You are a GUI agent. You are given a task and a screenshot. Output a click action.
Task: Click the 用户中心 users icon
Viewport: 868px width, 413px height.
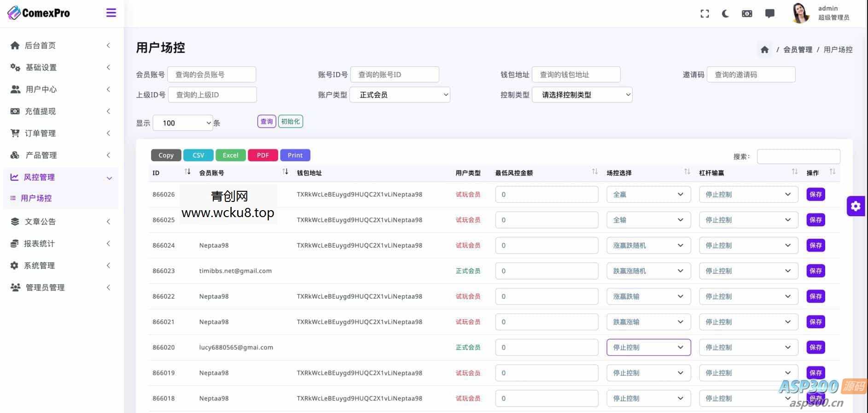pos(15,89)
